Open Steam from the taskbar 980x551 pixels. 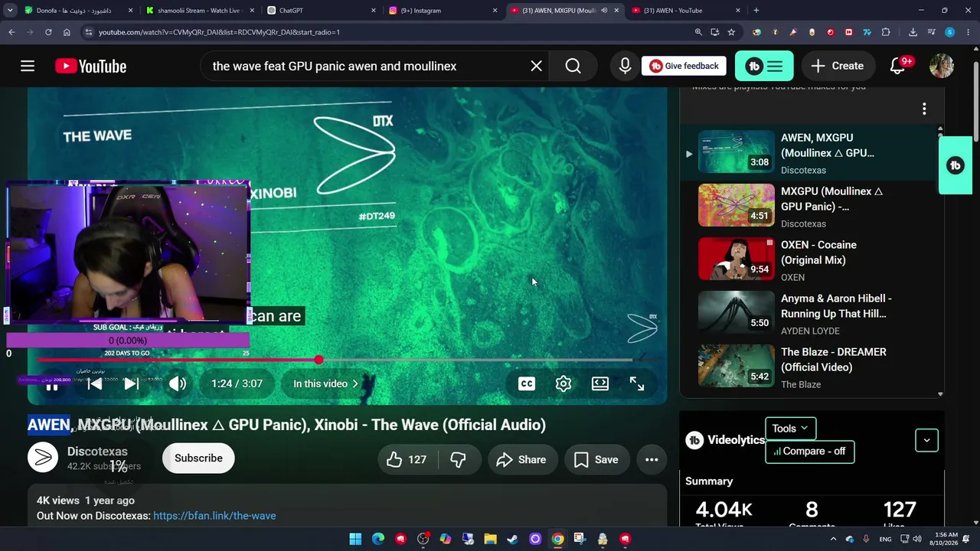pyautogui.click(x=512, y=540)
